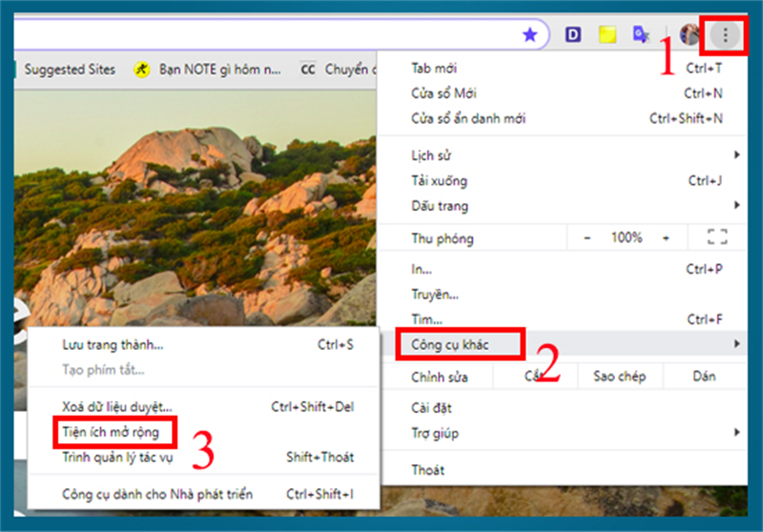
Task: Choose Tab mới menu entry
Action: [563, 68]
